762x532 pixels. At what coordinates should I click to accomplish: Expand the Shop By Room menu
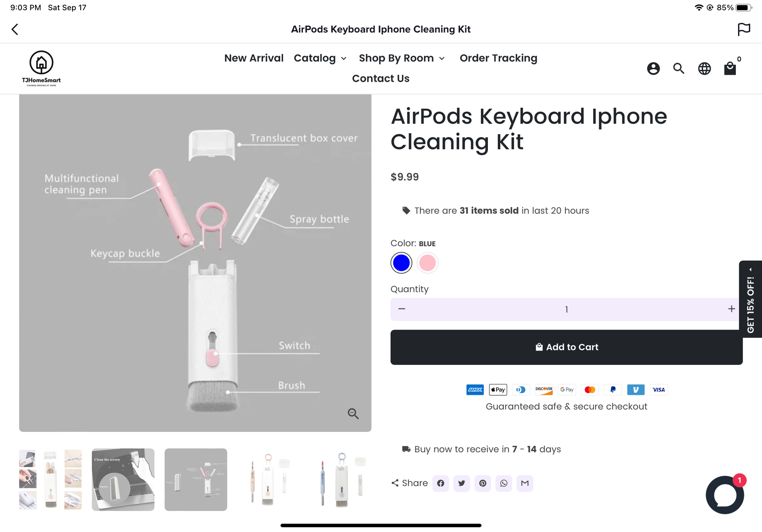402,58
